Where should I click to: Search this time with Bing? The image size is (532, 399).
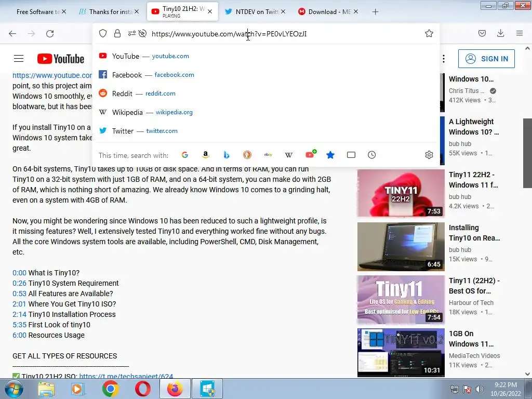227,155
